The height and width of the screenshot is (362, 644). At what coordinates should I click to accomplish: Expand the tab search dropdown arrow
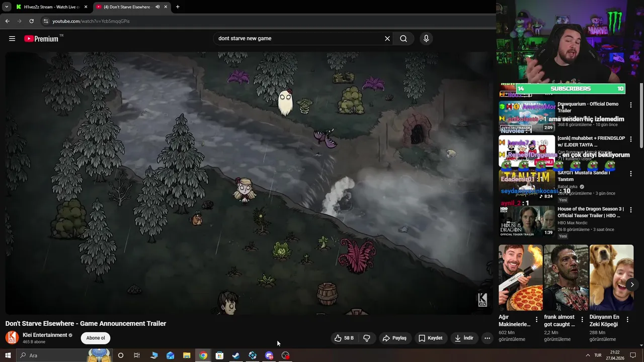6,7
